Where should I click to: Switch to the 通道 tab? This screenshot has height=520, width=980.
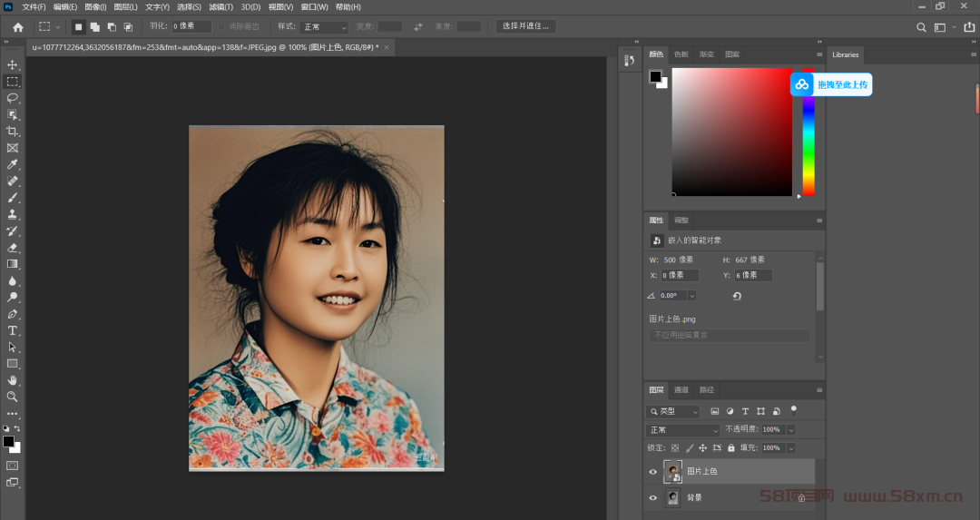(x=681, y=390)
